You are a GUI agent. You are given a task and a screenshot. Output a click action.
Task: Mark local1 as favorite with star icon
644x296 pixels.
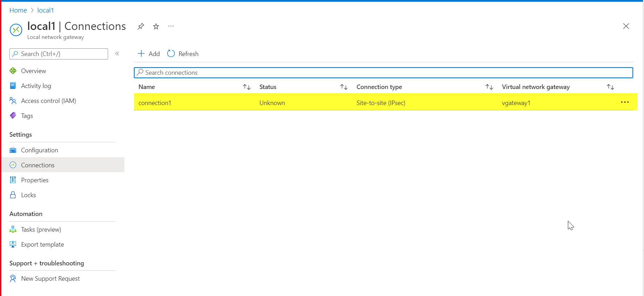(x=156, y=26)
